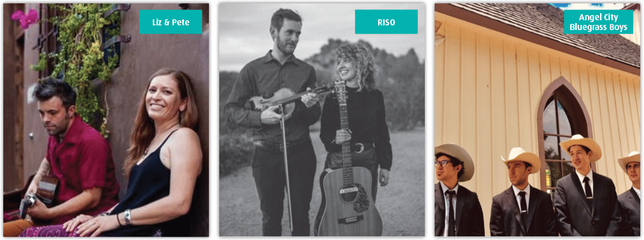Open the Angel City Bluegrass Boys label
The height and width of the screenshot is (240, 644).
coord(599,22)
